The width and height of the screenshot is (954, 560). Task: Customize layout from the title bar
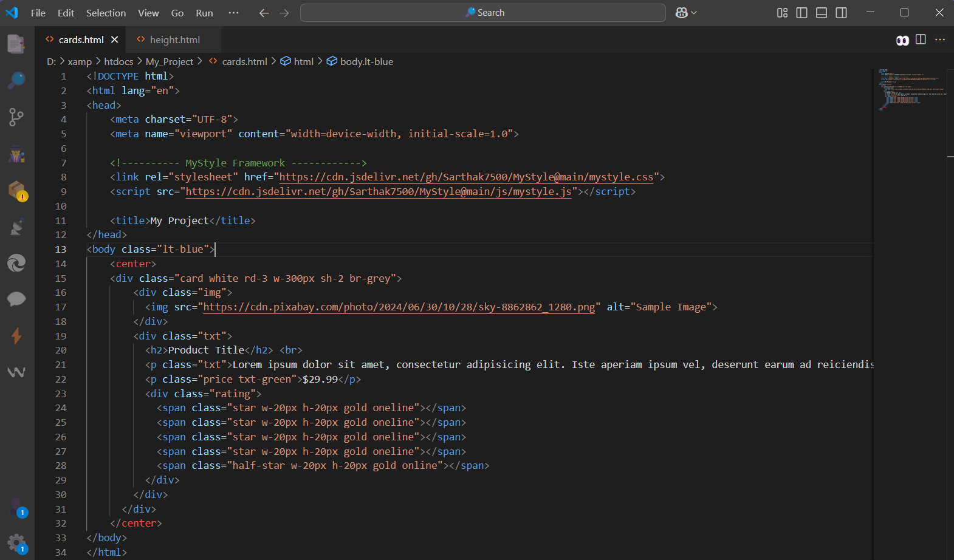point(782,13)
